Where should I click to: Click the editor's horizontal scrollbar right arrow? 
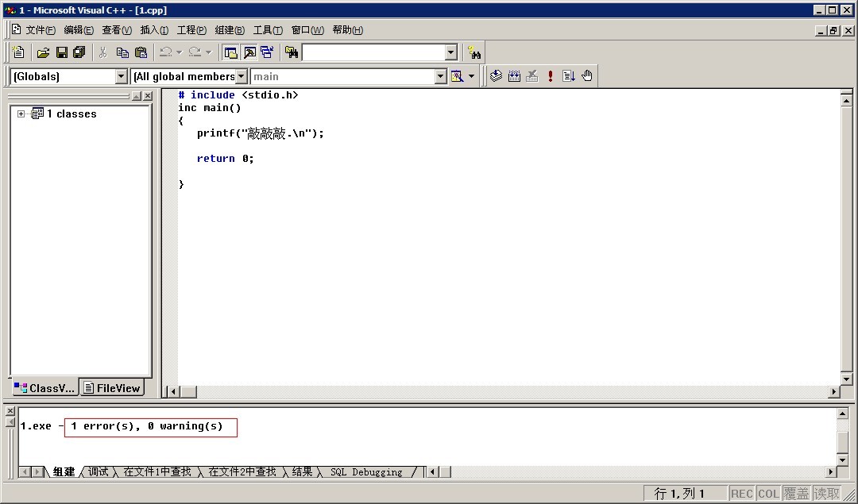click(x=834, y=391)
